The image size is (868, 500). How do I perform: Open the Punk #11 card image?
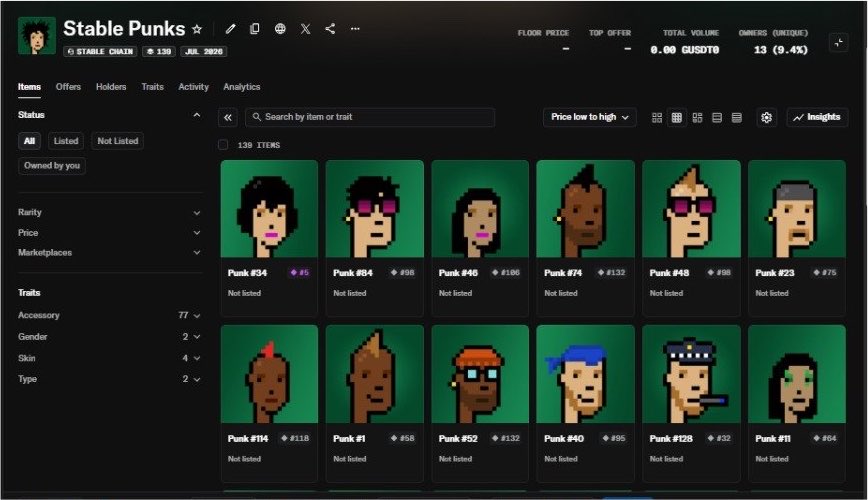(797, 374)
